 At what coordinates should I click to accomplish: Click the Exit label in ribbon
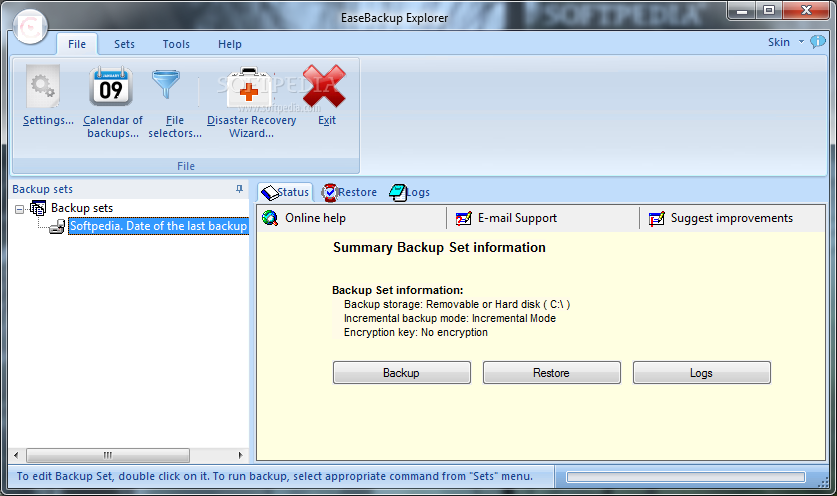[327, 120]
